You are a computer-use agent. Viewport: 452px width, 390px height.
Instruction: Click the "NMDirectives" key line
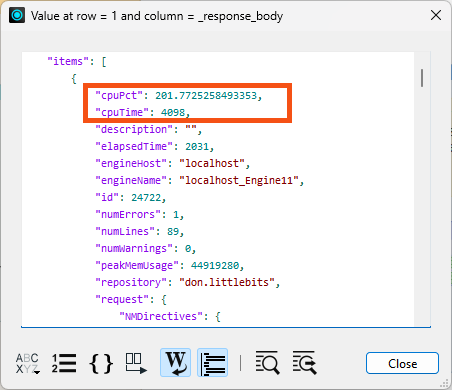[x=170, y=316]
